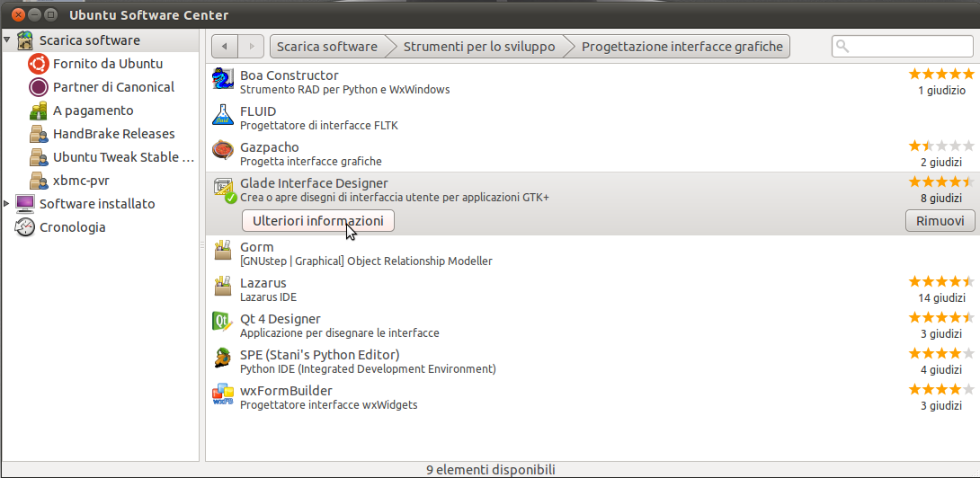This screenshot has height=478, width=980.
Task: Click the search magnifier icon
Action: coord(842,46)
